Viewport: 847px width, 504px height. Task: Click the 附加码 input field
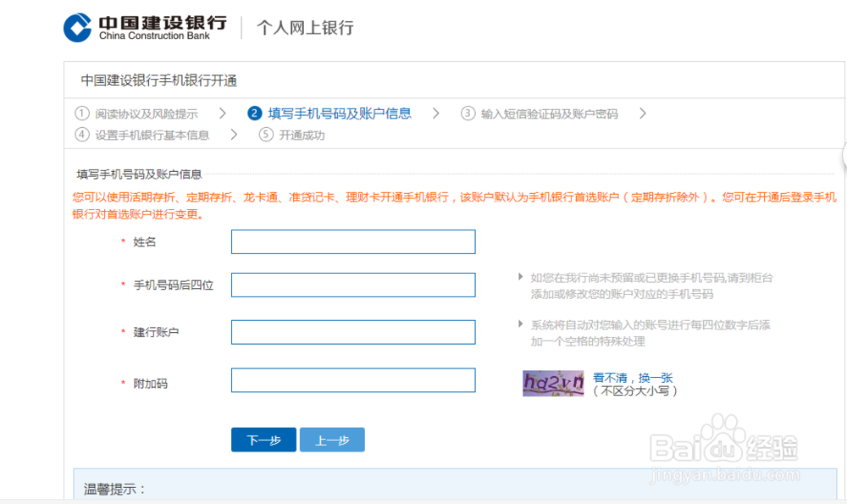tap(353, 380)
